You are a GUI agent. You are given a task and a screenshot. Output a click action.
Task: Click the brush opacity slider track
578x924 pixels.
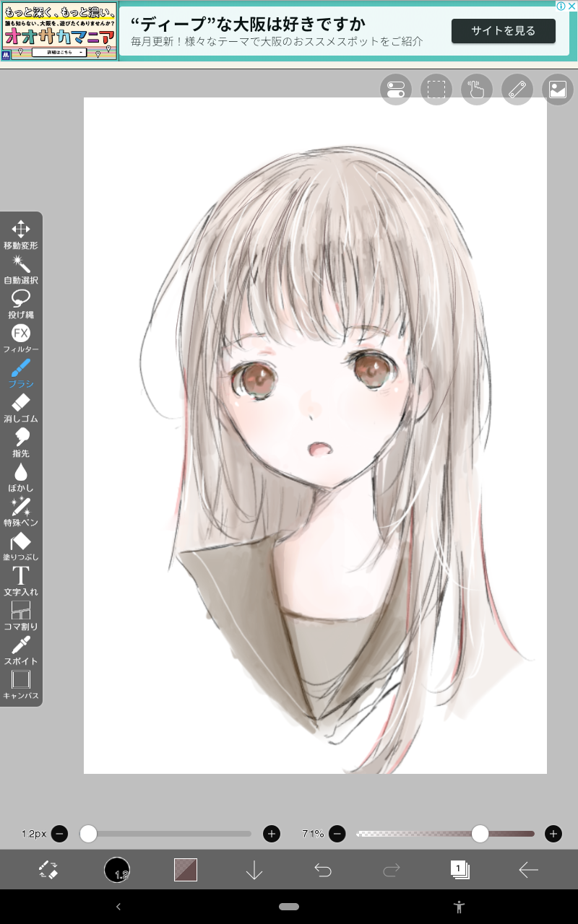[445, 834]
